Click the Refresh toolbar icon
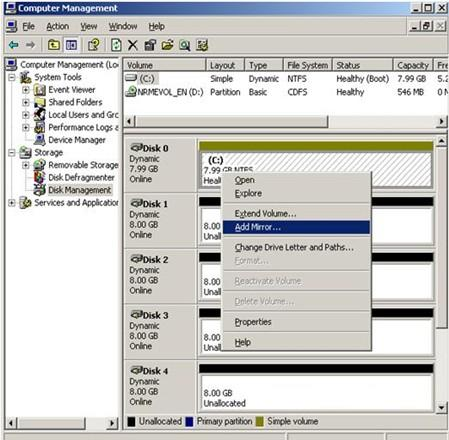Image resolution: width=449 pixels, height=440 pixels. pyautogui.click(x=116, y=45)
